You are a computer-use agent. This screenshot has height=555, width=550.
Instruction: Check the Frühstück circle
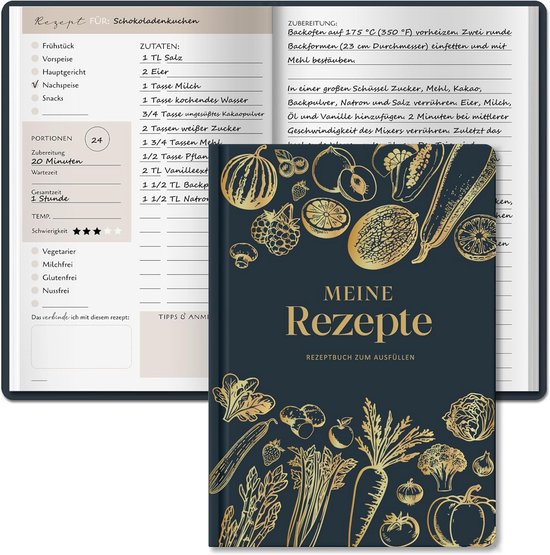tap(35, 45)
